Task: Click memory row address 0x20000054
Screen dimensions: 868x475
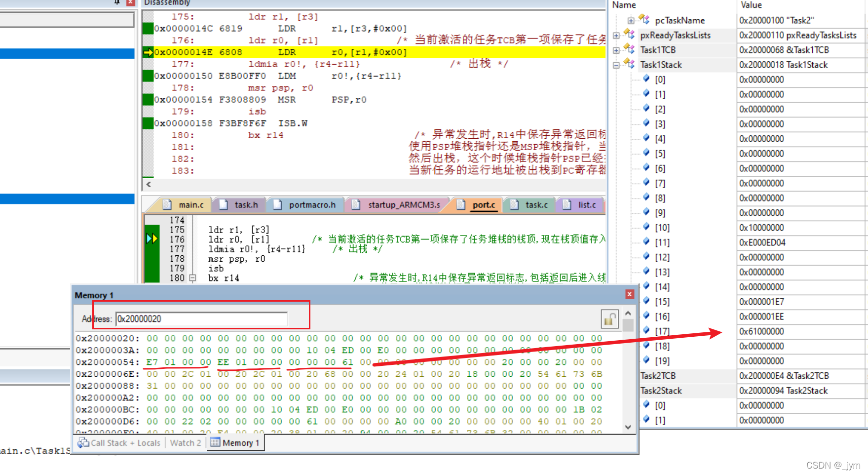Action: (107, 362)
